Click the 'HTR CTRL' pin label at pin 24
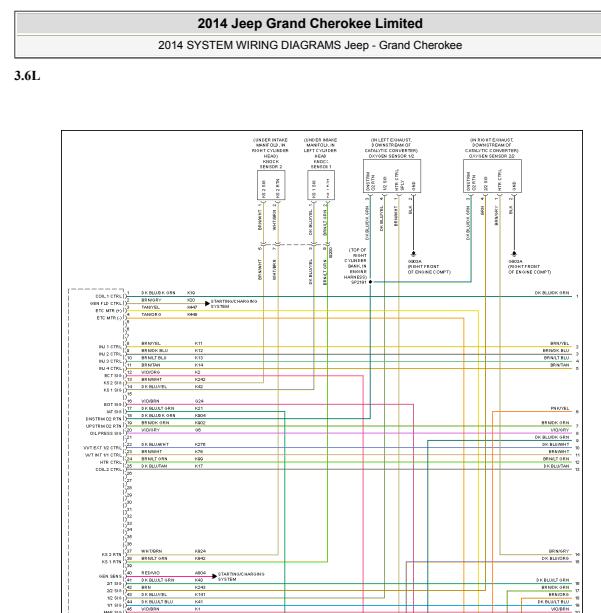Viewport: 601px width, 613px height. pos(111,462)
